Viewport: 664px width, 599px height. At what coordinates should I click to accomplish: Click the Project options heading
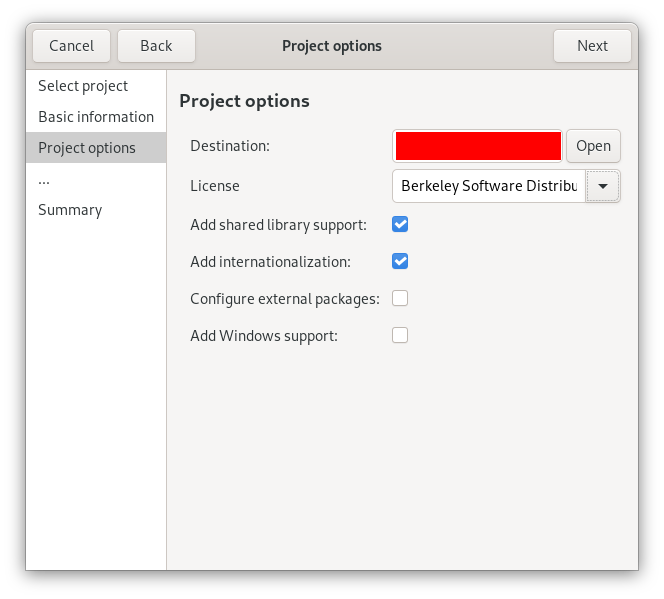pyautogui.click(x=244, y=101)
